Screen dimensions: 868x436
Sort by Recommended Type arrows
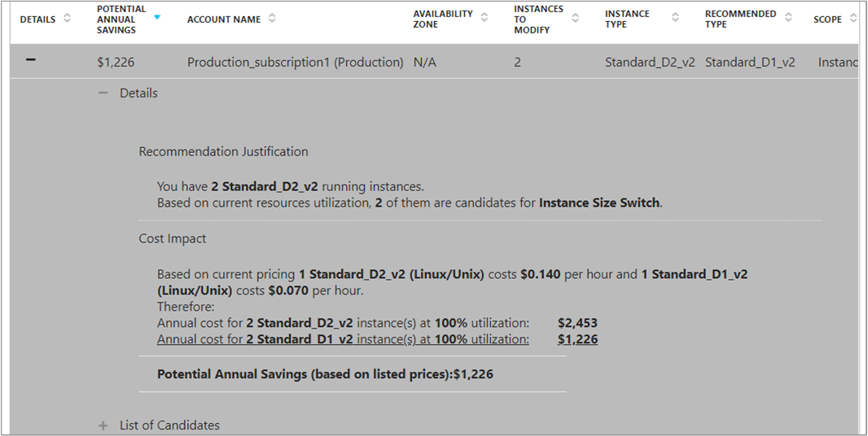pyautogui.click(x=788, y=17)
